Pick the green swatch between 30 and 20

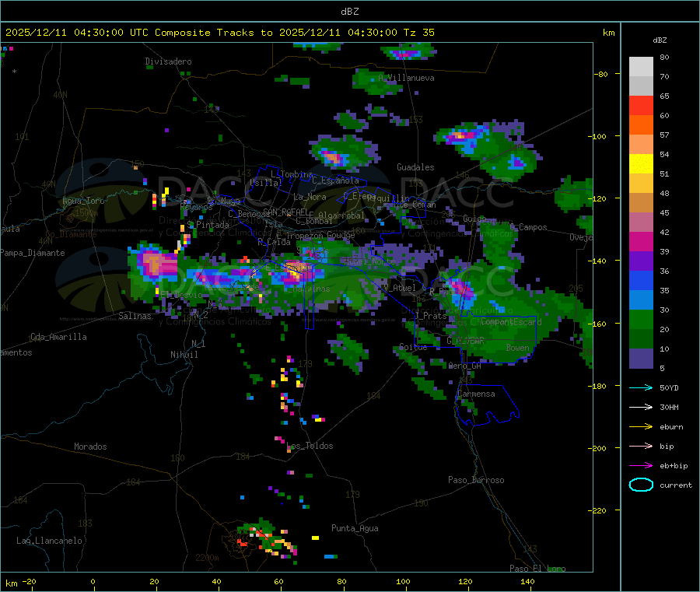click(641, 319)
